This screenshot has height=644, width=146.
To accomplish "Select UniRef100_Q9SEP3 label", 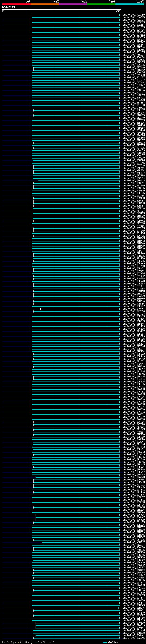I will click(x=133, y=337).
